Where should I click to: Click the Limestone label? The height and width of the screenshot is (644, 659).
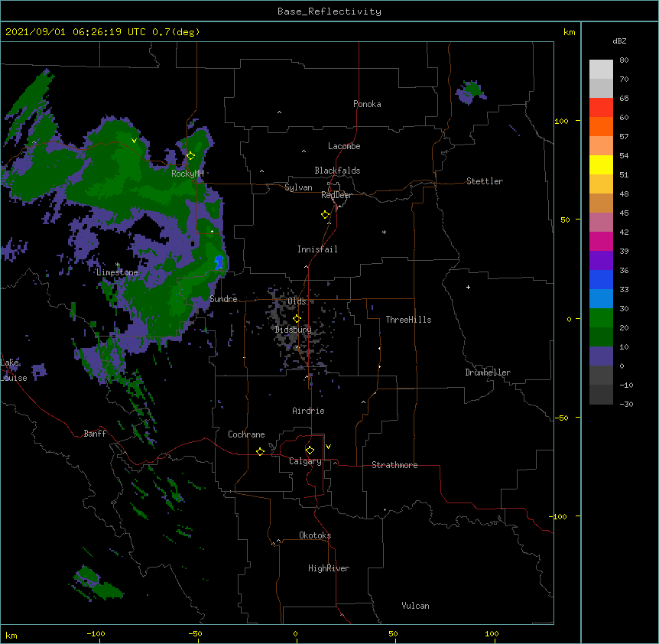117,272
